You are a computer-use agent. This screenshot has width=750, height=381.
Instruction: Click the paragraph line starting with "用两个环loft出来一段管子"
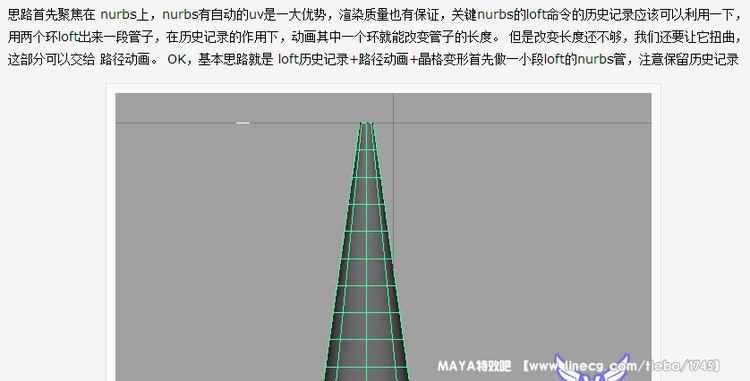(x=375, y=36)
